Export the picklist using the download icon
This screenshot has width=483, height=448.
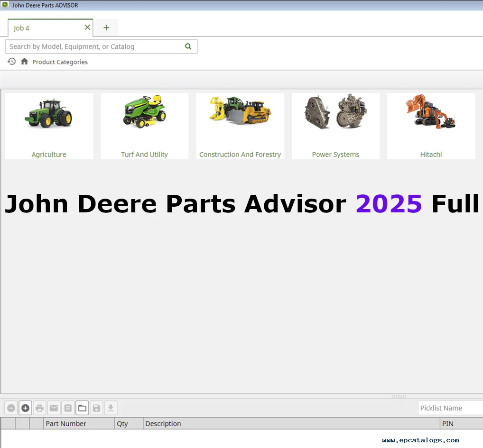tap(111, 408)
